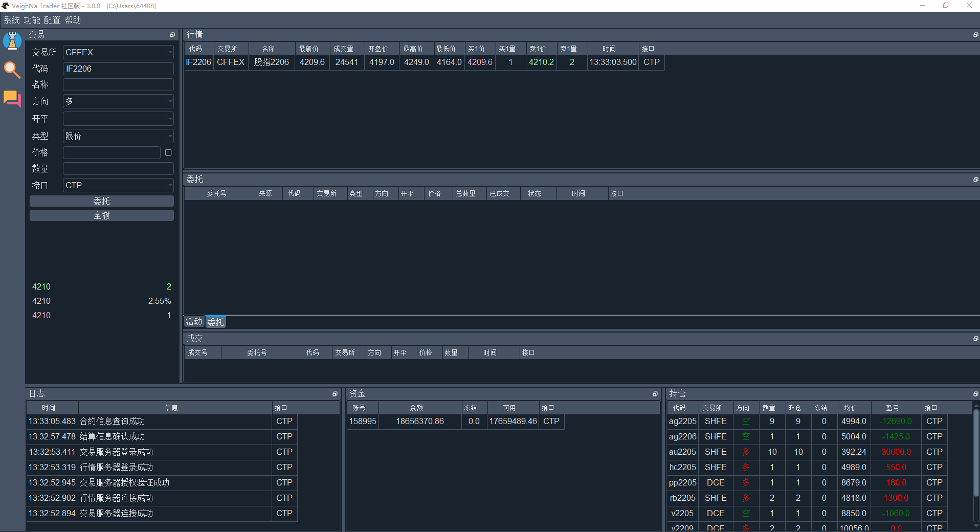This screenshot has height=532, width=980.
Task: Click the chess piece icon in left sidebar
Action: (x=12, y=41)
